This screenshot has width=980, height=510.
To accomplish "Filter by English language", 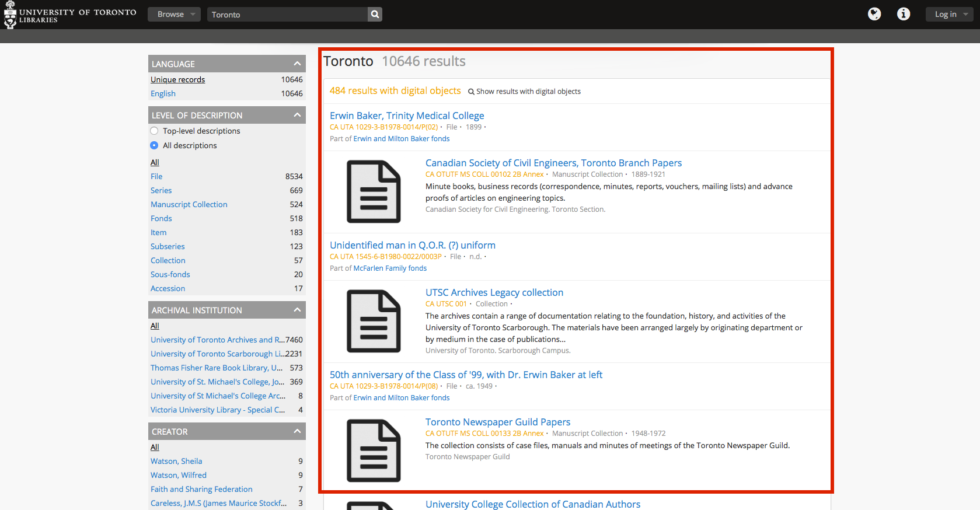I will (x=163, y=93).
